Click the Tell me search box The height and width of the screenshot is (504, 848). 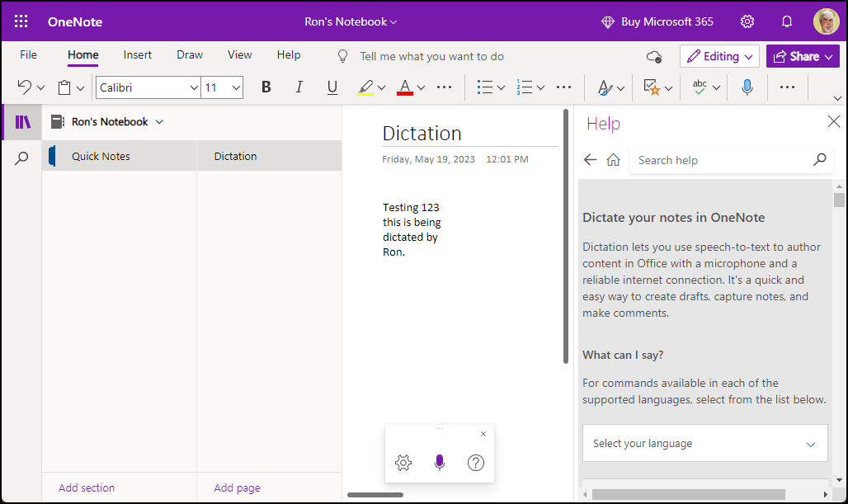431,56
